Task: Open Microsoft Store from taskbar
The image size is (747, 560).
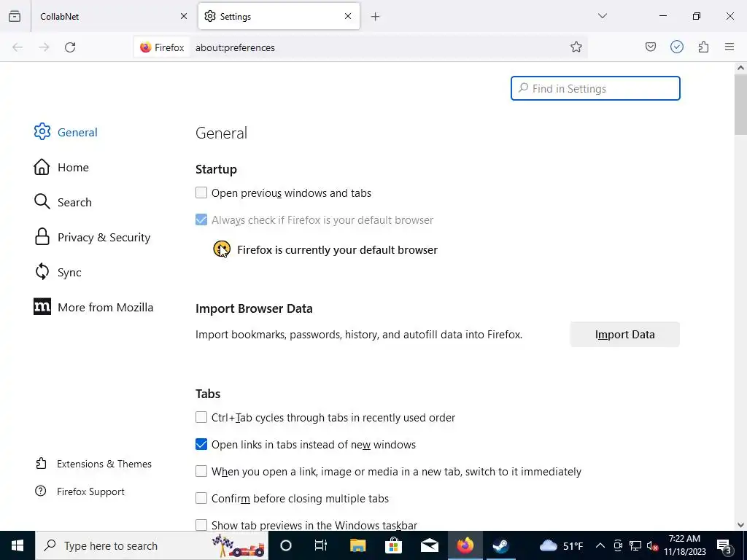Action: pos(393,545)
